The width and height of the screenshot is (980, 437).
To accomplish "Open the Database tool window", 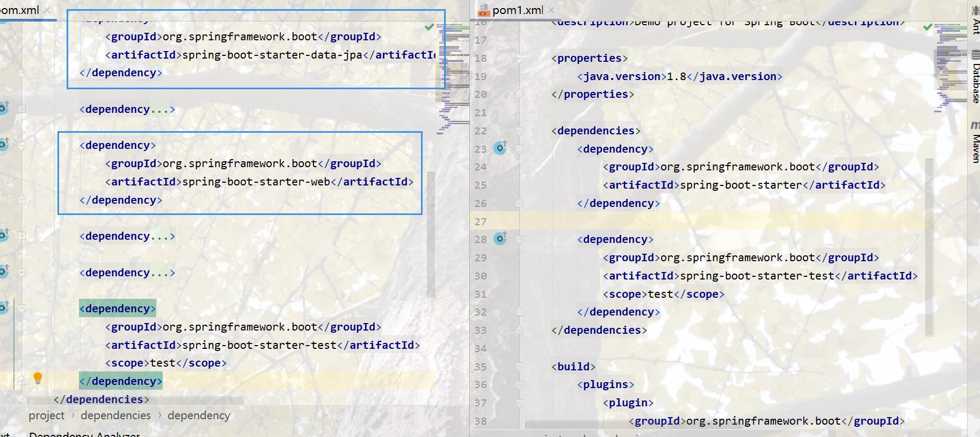I will [x=975, y=76].
